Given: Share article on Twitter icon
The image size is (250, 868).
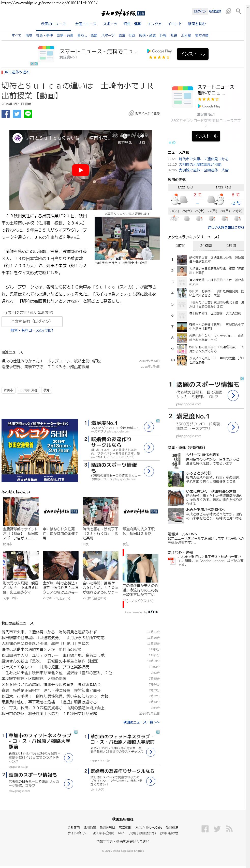Looking at the screenshot, I should coord(17,114).
